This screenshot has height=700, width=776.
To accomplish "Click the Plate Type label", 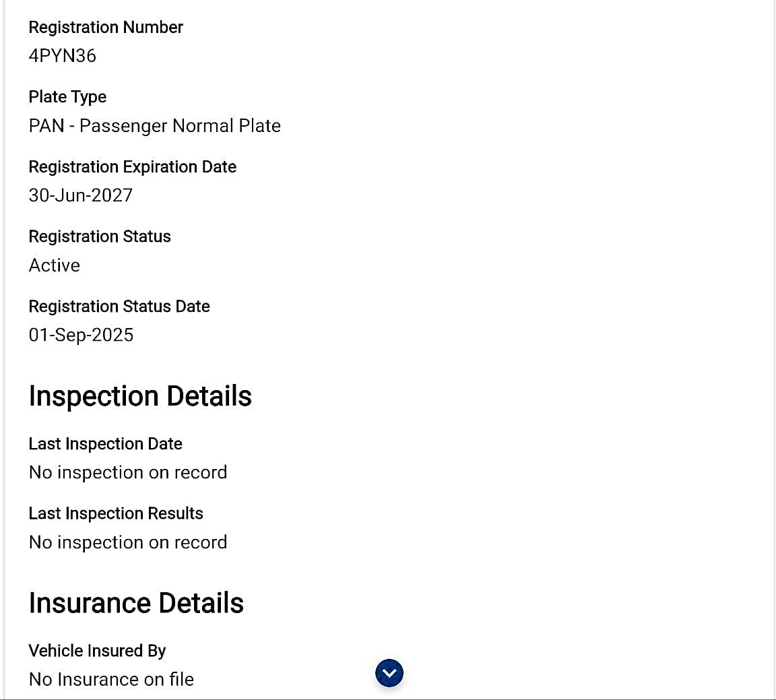I will [67, 97].
